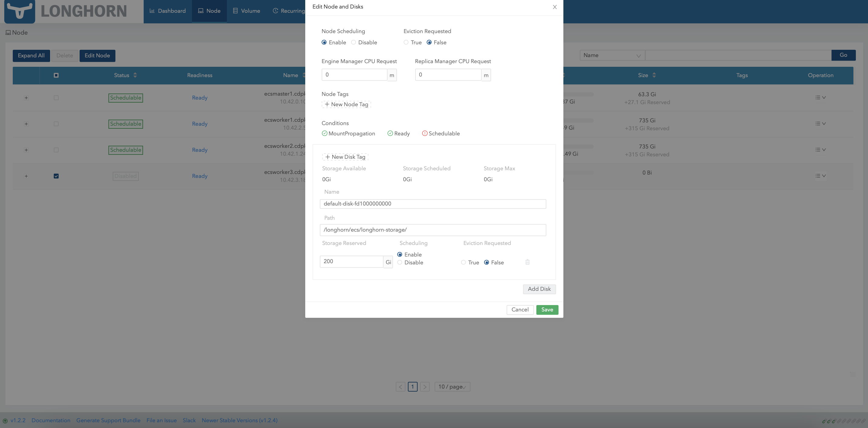Open the Name search filter dropdown
Screen dimensions: 868x428
click(612, 55)
